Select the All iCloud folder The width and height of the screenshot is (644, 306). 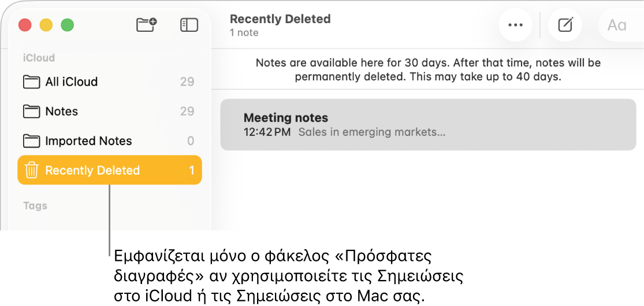[x=72, y=82]
